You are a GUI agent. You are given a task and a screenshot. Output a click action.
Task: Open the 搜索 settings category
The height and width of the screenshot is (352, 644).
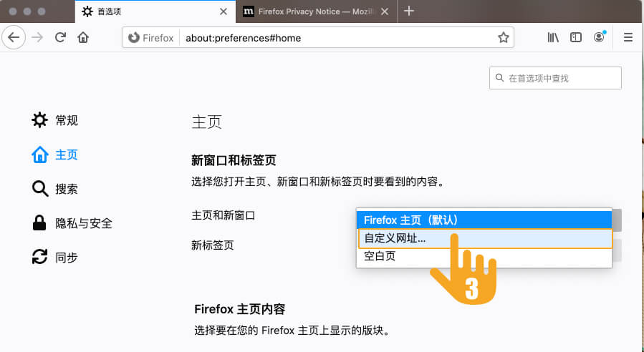tap(54, 189)
